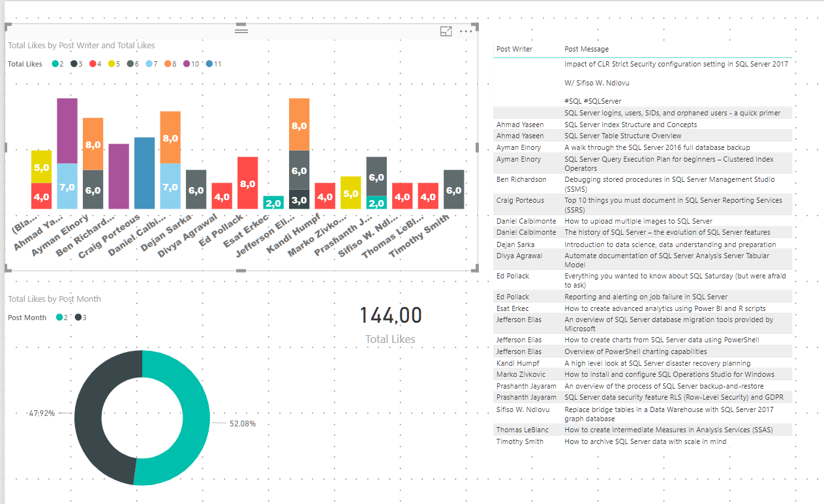The width and height of the screenshot is (824, 504).
Task: Click Ben Richardson's purple bar
Action: tap(119, 177)
